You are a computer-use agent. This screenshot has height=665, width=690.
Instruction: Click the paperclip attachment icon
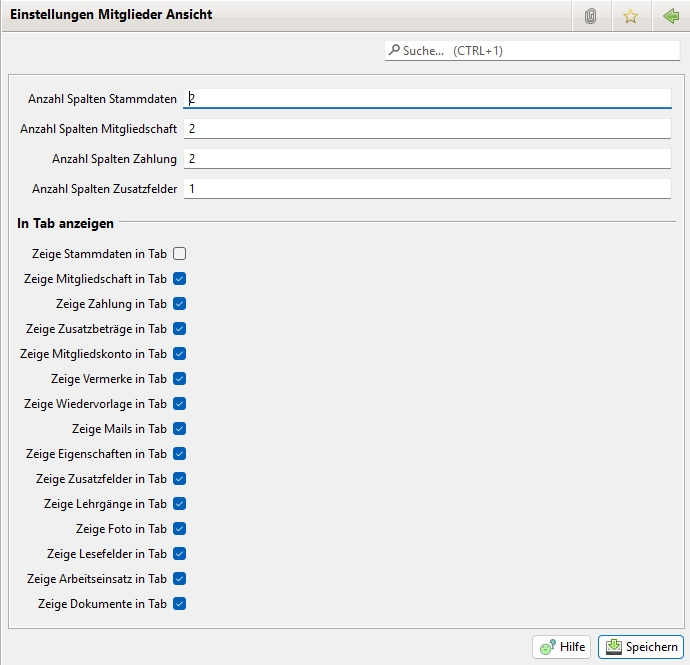pyautogui.click(x=590, y=17)
